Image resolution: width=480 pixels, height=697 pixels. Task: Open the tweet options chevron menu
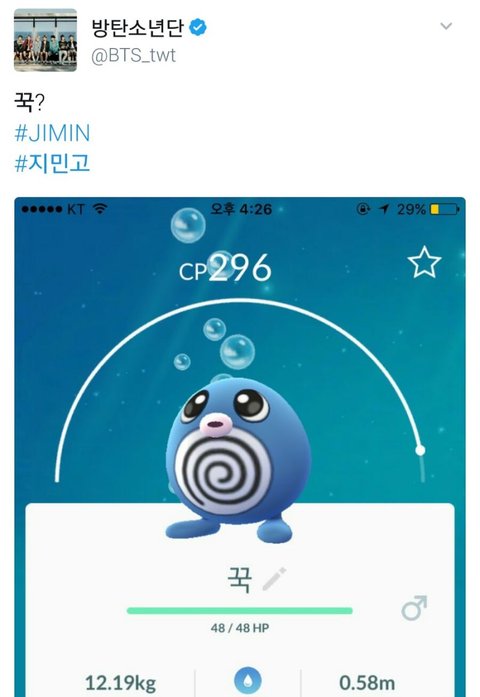coord(446,26)
